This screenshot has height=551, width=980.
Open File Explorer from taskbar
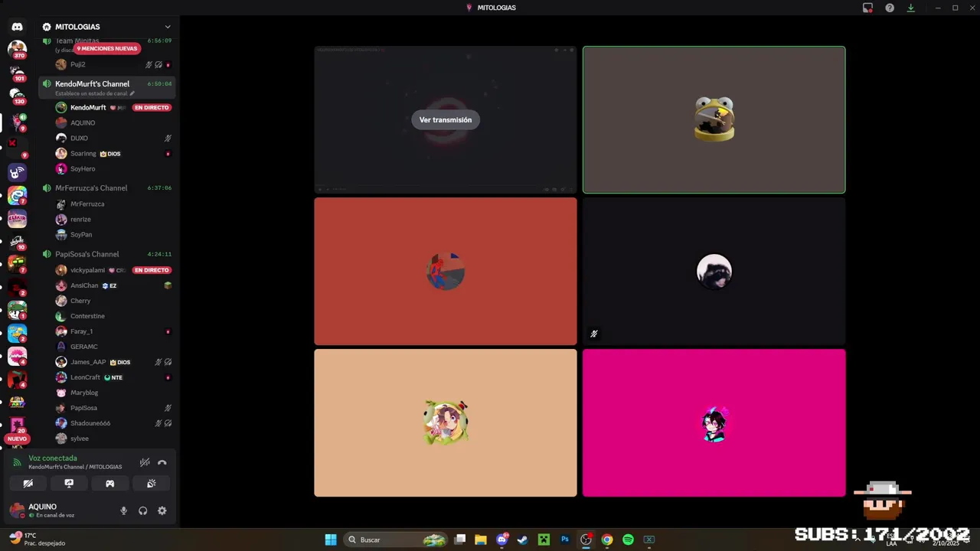coord(481,540)
